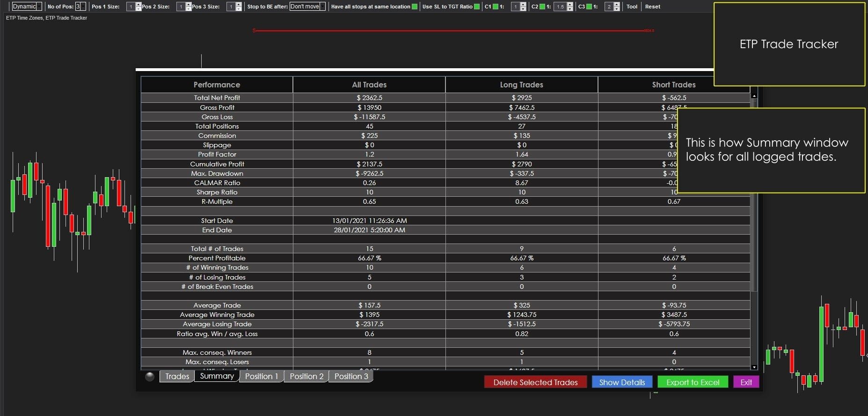Click the magenta Exit button

pyautogui.click(x=746, y=382)
